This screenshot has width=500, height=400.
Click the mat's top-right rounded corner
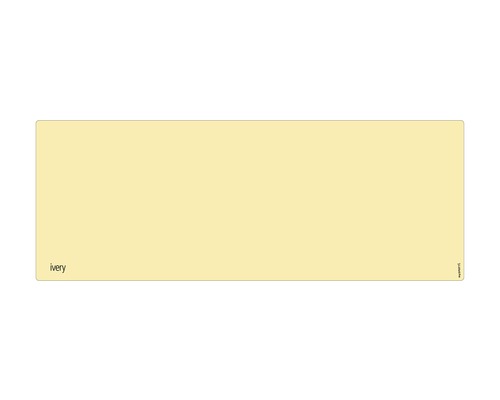pos(463,122)
